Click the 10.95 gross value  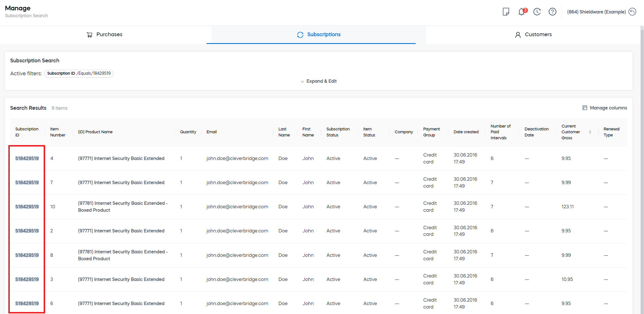pyautogui.click(x=567, y=279)
